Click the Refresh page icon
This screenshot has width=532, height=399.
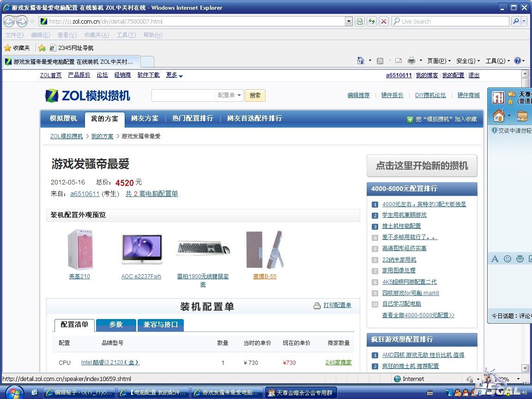372,21
